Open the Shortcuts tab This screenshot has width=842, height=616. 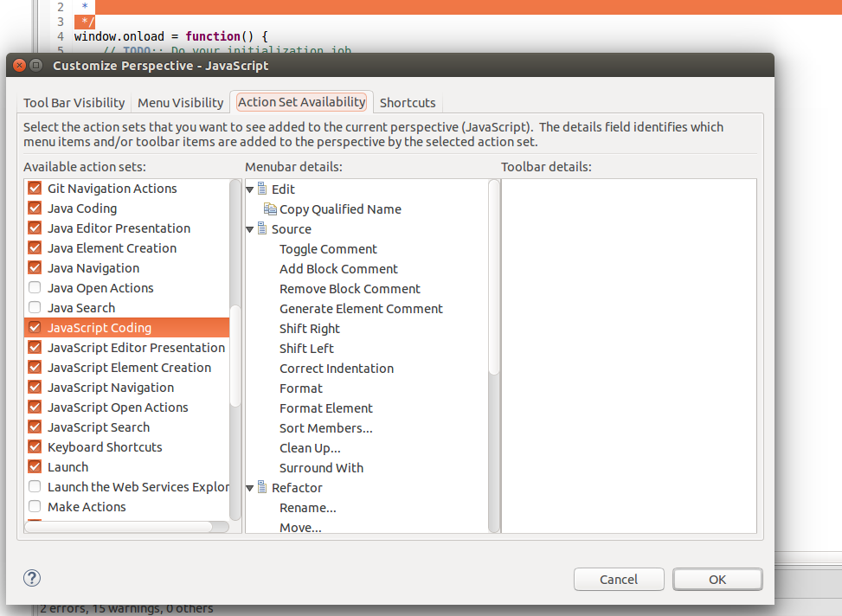[x=408, y=103]
